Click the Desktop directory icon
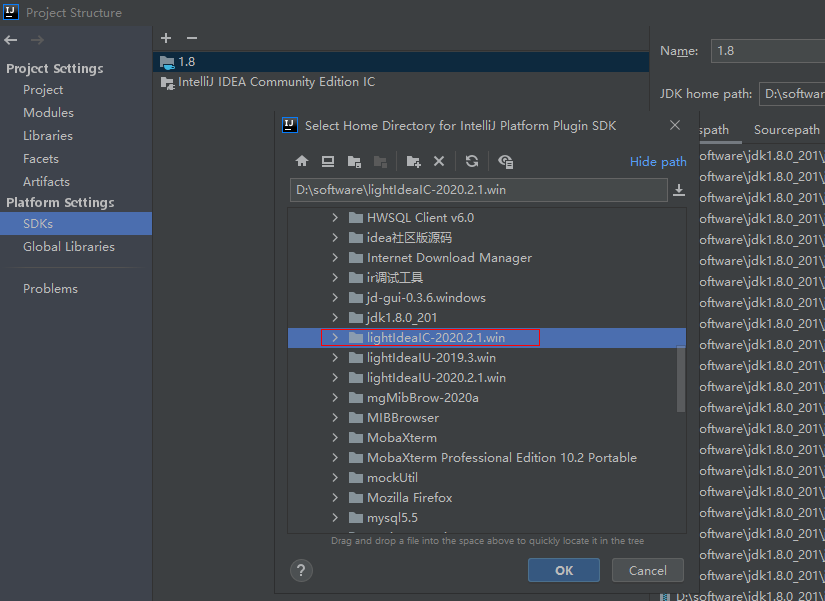 pyautogui.click(x=327, y=161)
